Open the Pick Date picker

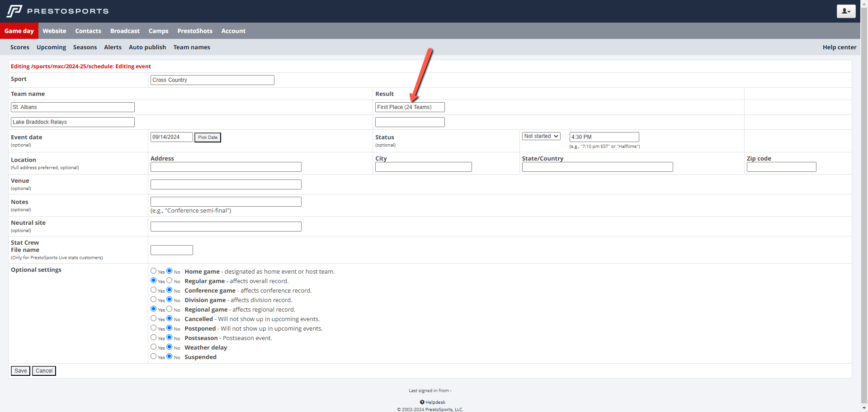click(x=208, y=137)
